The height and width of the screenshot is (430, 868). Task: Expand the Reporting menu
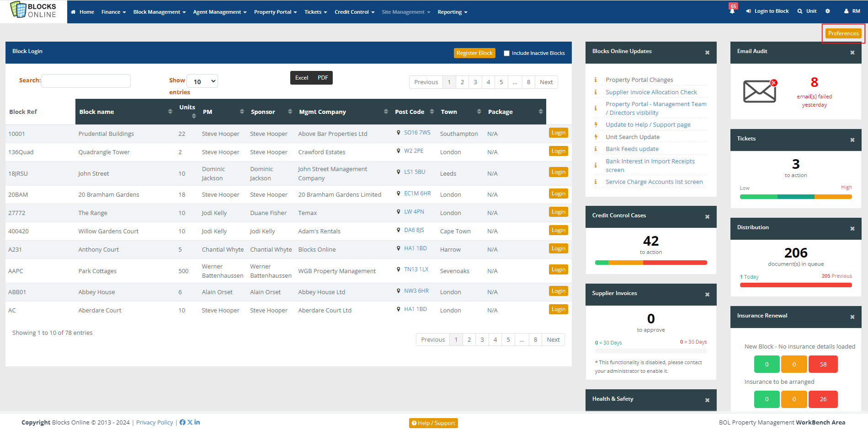click(x=453, y=12)
